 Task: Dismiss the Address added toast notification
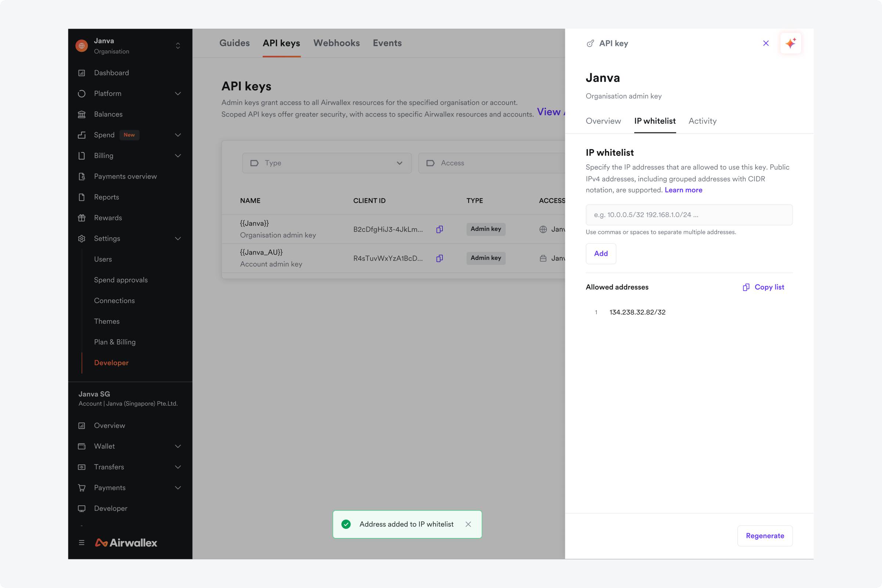pos(468,524)
